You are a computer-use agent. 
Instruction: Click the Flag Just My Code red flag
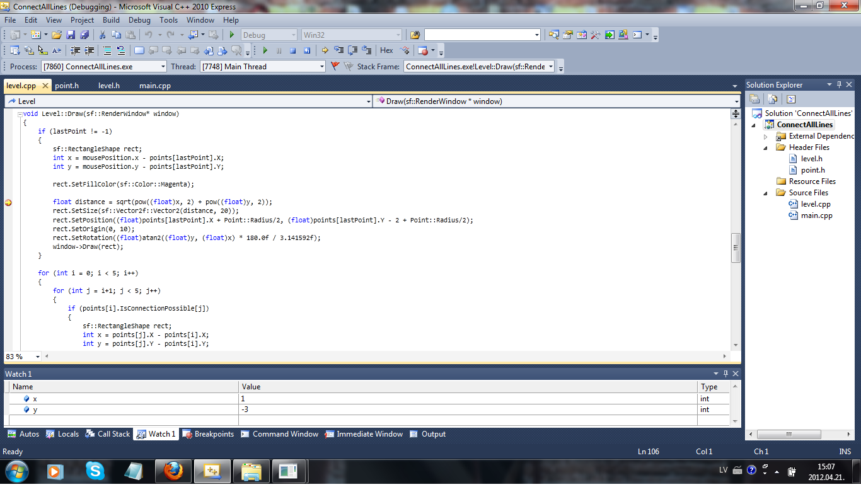point(335,66)
